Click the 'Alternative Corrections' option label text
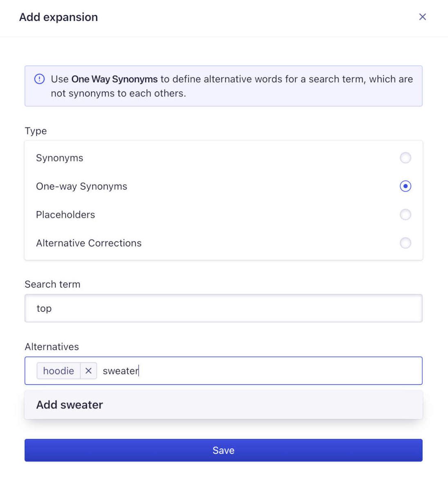Screen dimensions: 448x486 (89, 243)
